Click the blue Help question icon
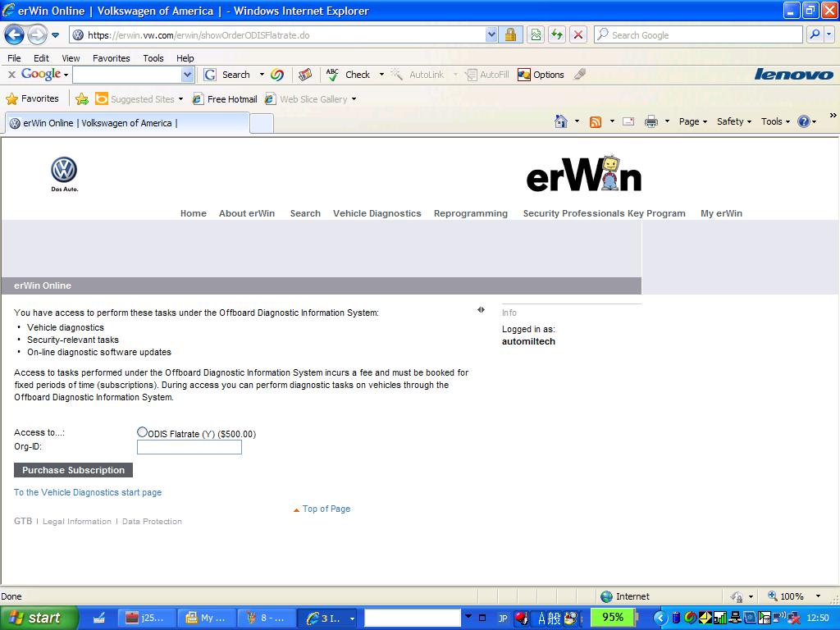Viewport: 840px width, 630px height. click(x=804, y=121)
